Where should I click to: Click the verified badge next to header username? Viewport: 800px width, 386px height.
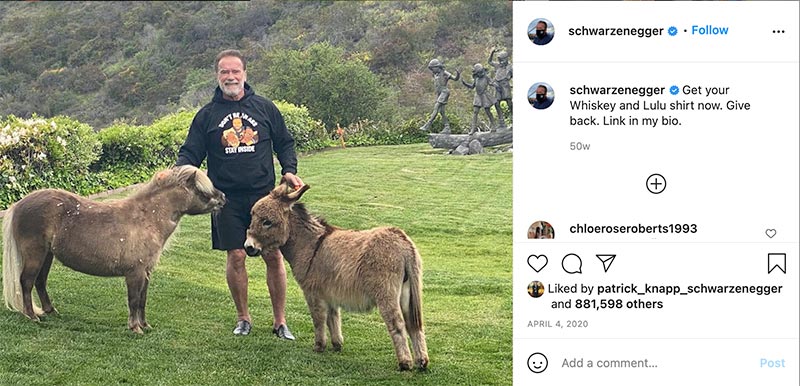point(672,31)
